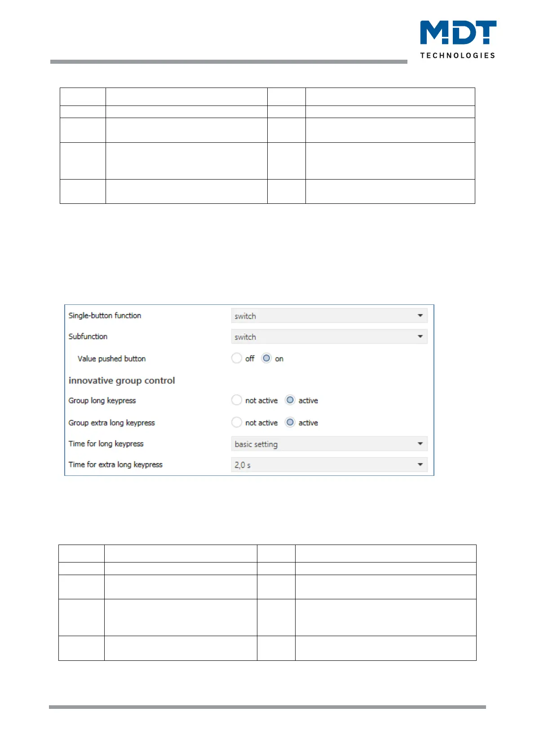Click the TECHNOLOGIES text under the logo
The image size is (535, 756).
(457, 56)
